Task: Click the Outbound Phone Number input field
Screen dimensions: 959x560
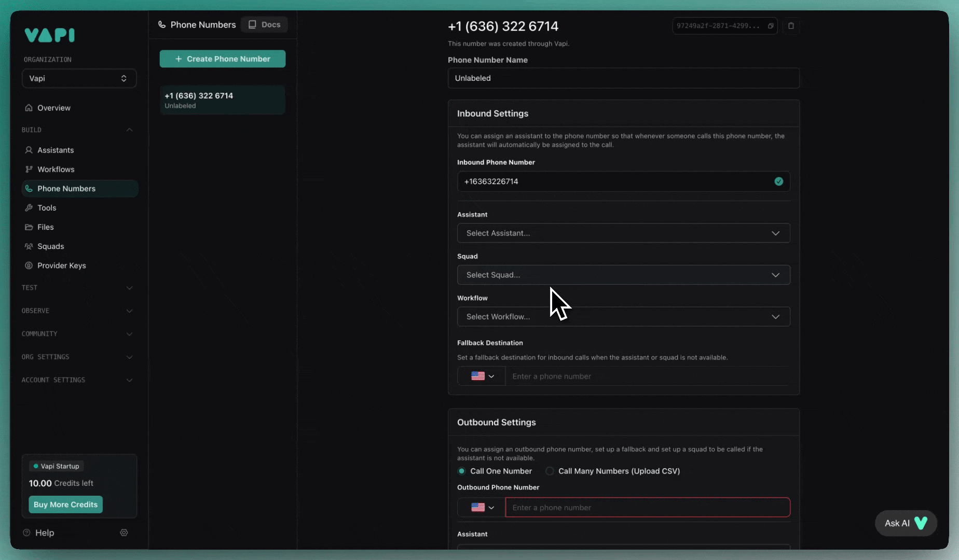Action: click(647, 508)
